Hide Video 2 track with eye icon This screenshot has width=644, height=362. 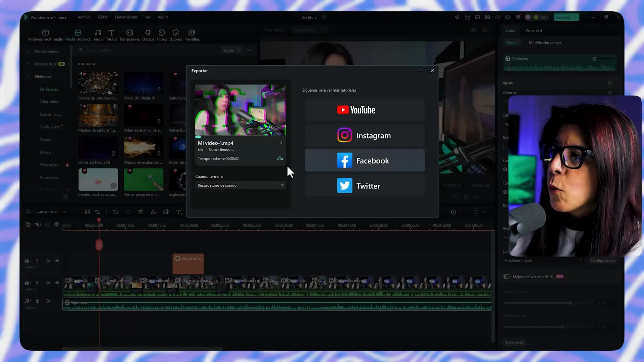[57, 261]
